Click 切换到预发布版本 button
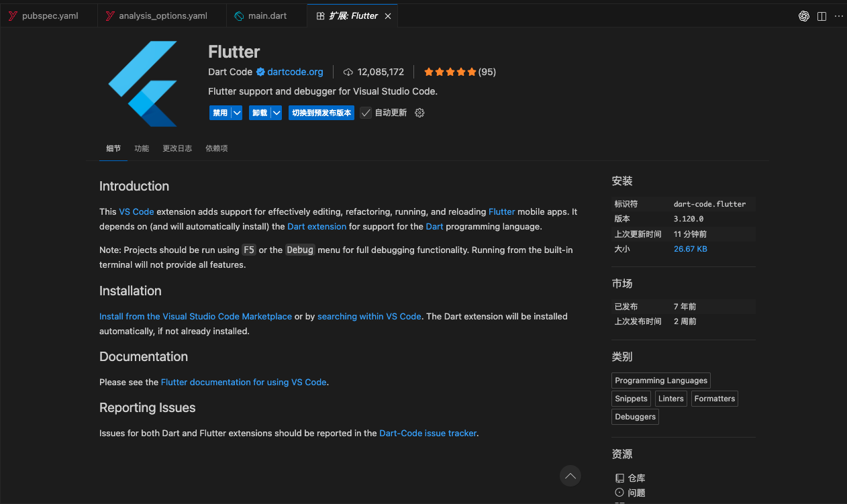The height and width of the screenshot is (504, 847). [321, 113]
